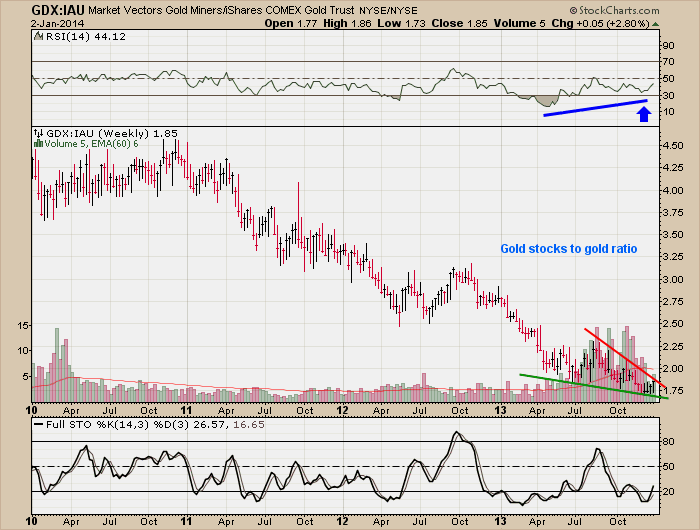700x530 pixels.
Task: Click the Volume 5, EMA(60) 6 legend
Action: [91, 144]
